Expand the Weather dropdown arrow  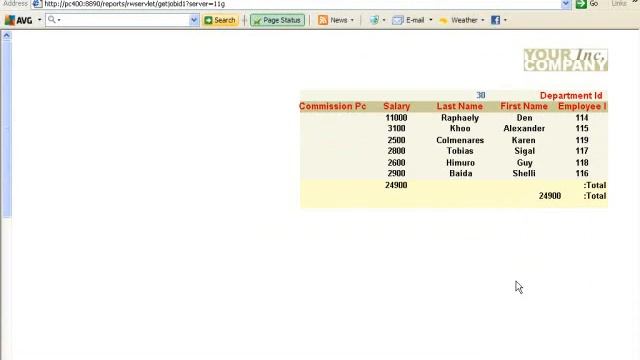tap(482, 20)
